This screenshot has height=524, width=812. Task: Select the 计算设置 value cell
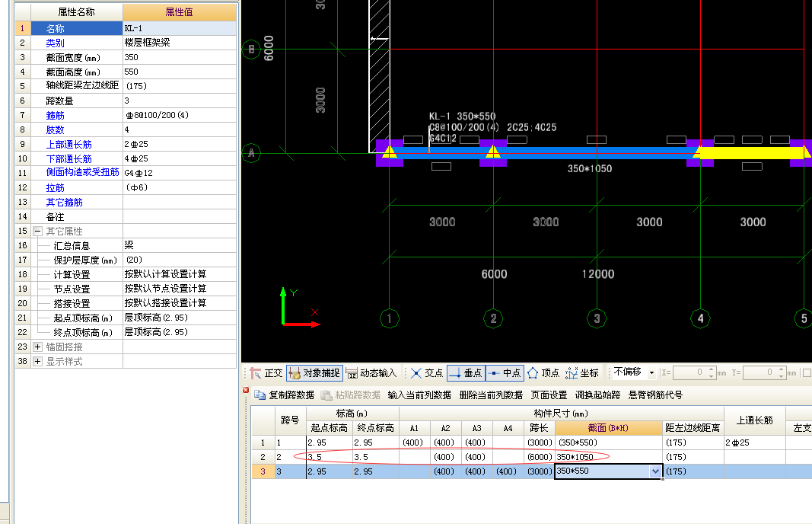[179, 274]
